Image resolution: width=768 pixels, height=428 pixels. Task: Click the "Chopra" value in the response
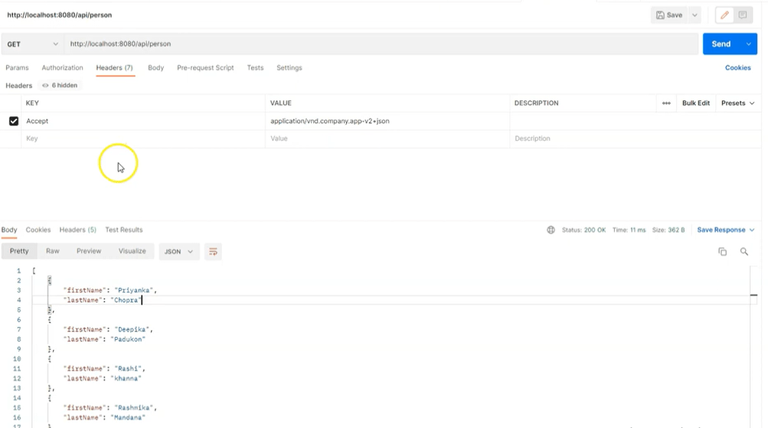pos(126,300)
